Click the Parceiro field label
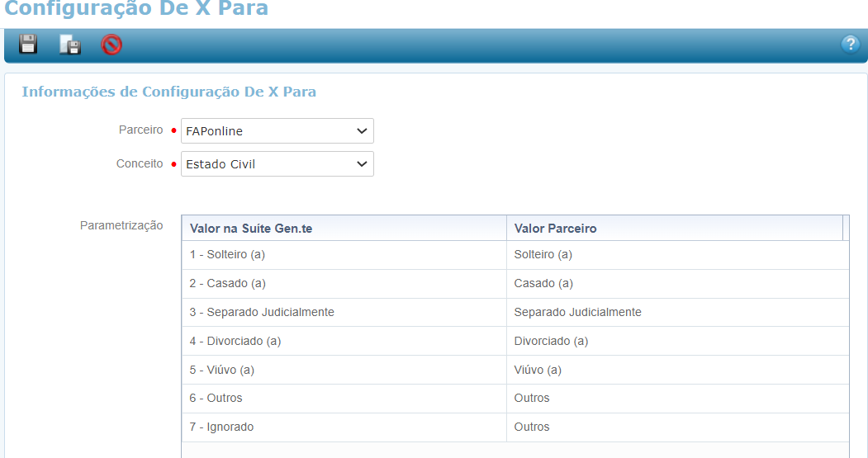 click(x=140, y=130)
